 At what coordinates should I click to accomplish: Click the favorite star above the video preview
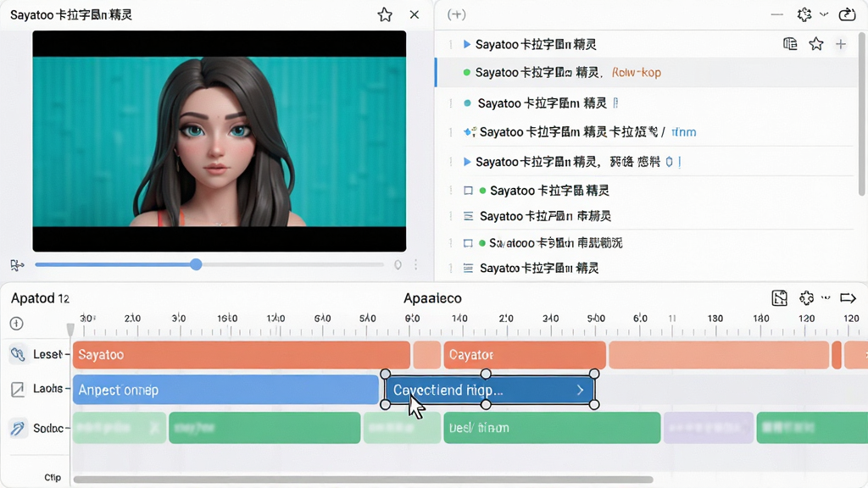coord(385,15)
